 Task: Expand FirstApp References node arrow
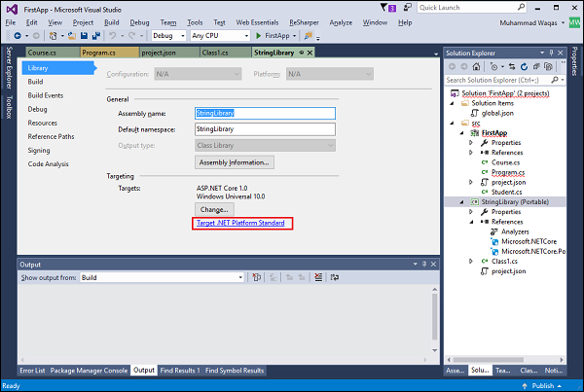[x=471, y=153]
